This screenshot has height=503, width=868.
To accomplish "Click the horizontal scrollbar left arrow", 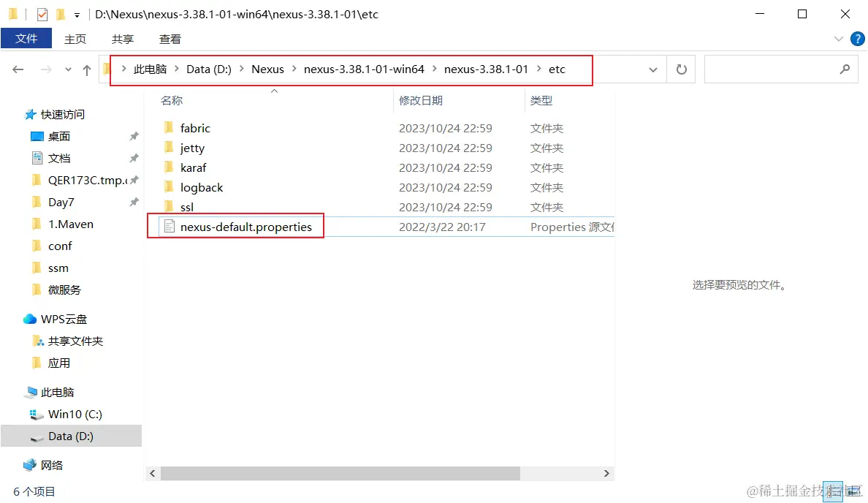I will click(153, 474).
